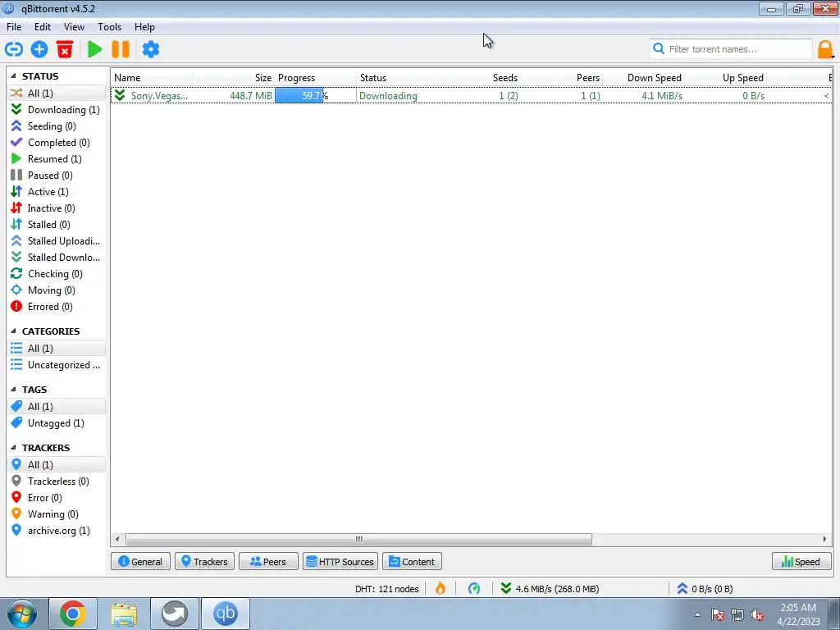Select the Moving (0) status filter
The width and height of the screenshot is (840, 630).
(56, 290)
